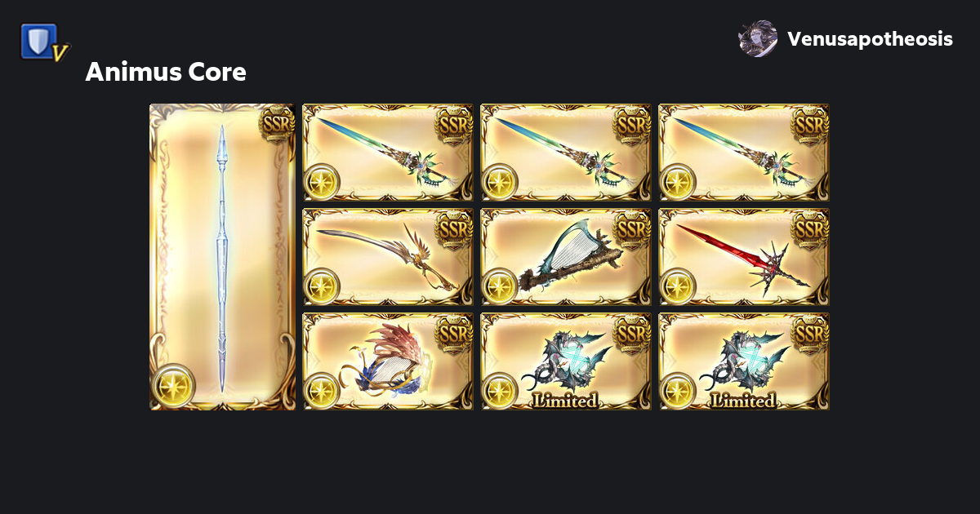
Task: Select the Animus Core title
Action: click(x=166, y=72)
